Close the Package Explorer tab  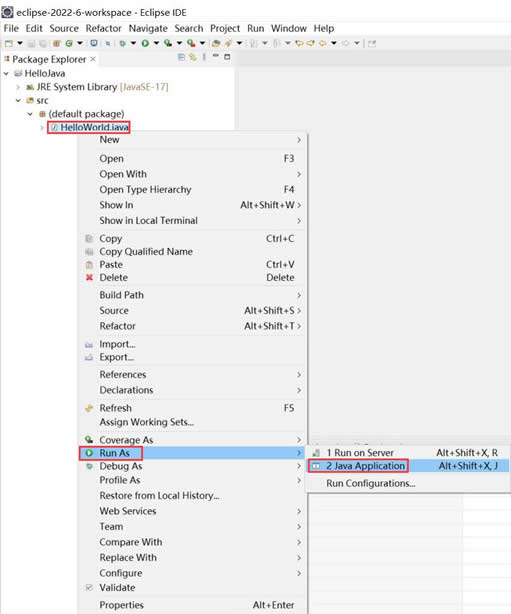[93, 59]
